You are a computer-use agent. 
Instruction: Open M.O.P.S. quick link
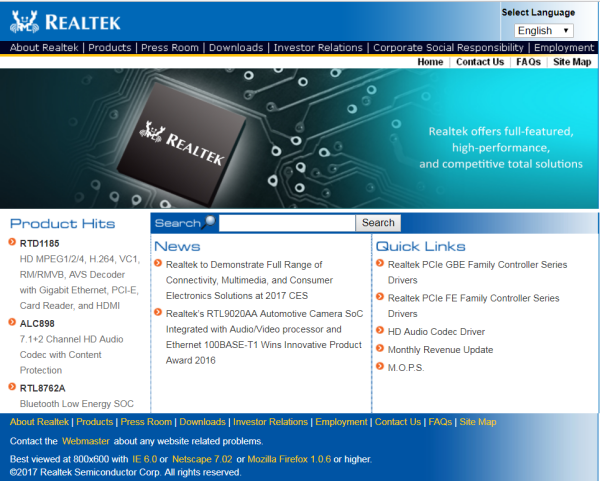pos(406,368)
